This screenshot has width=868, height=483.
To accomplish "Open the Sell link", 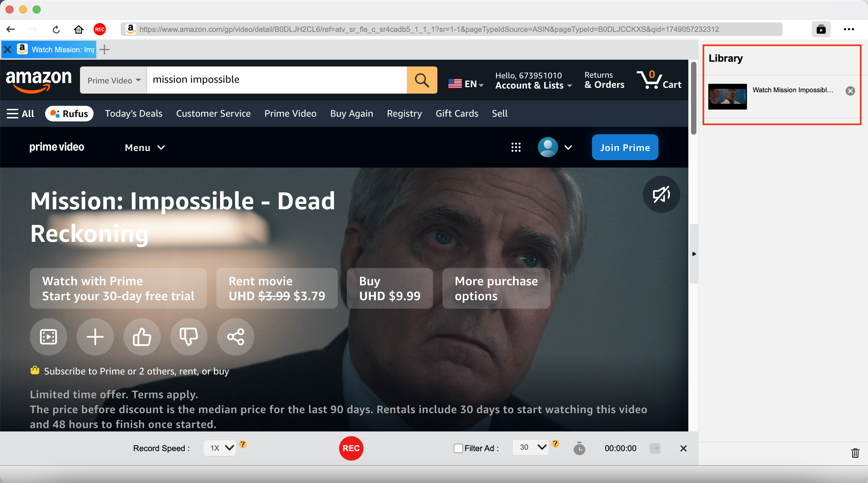I will (500, 114).
